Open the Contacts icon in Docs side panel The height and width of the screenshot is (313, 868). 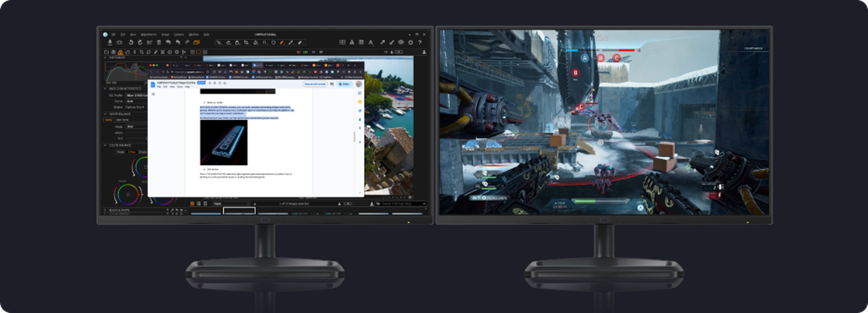tap(360, 119)
